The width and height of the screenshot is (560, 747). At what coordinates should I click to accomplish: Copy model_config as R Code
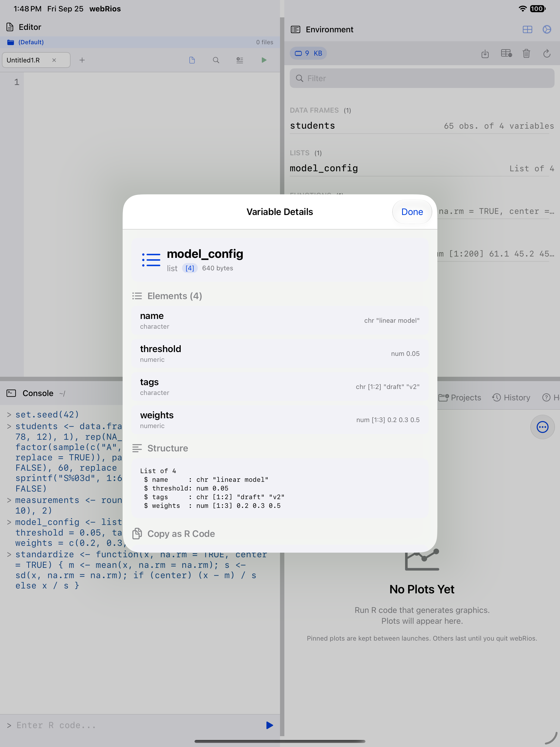point(173,534)
